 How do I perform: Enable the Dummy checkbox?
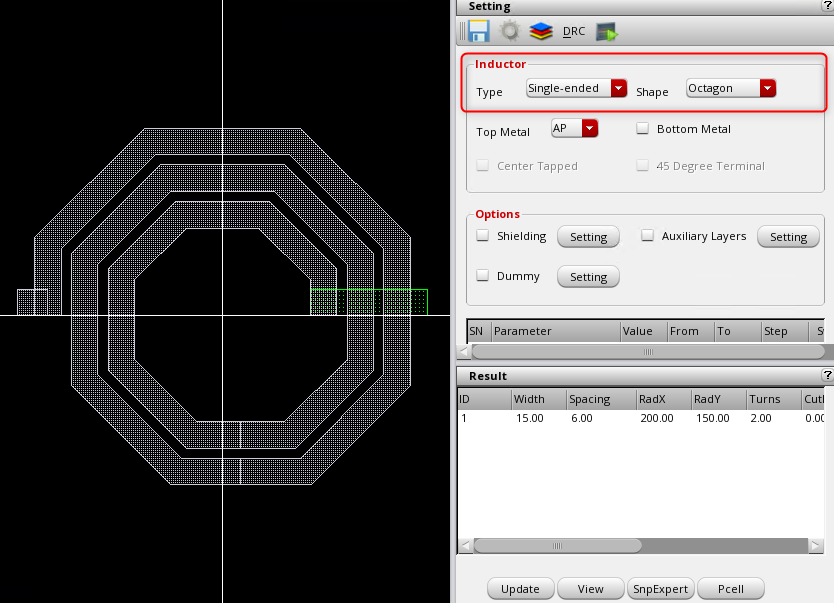(483, 276)
